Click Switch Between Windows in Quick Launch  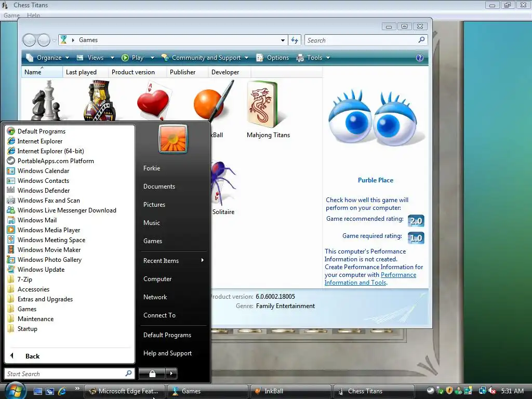[50, 391]
